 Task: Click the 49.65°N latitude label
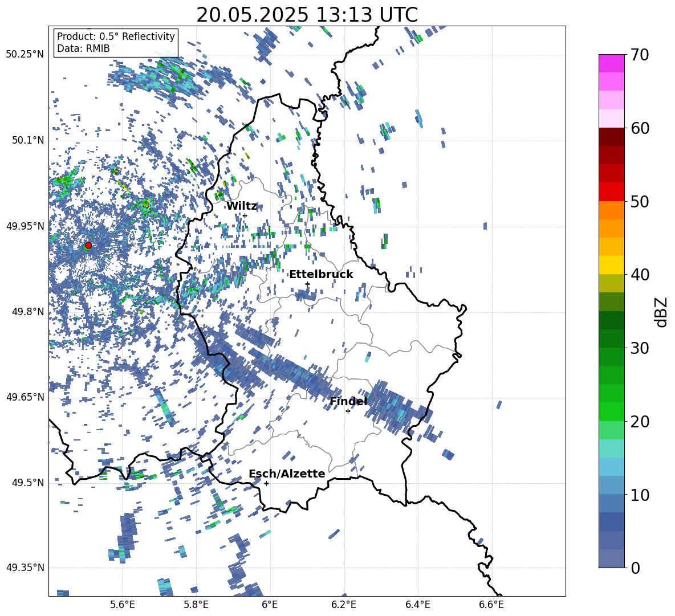pyautogui.click(x=25, y=397)
